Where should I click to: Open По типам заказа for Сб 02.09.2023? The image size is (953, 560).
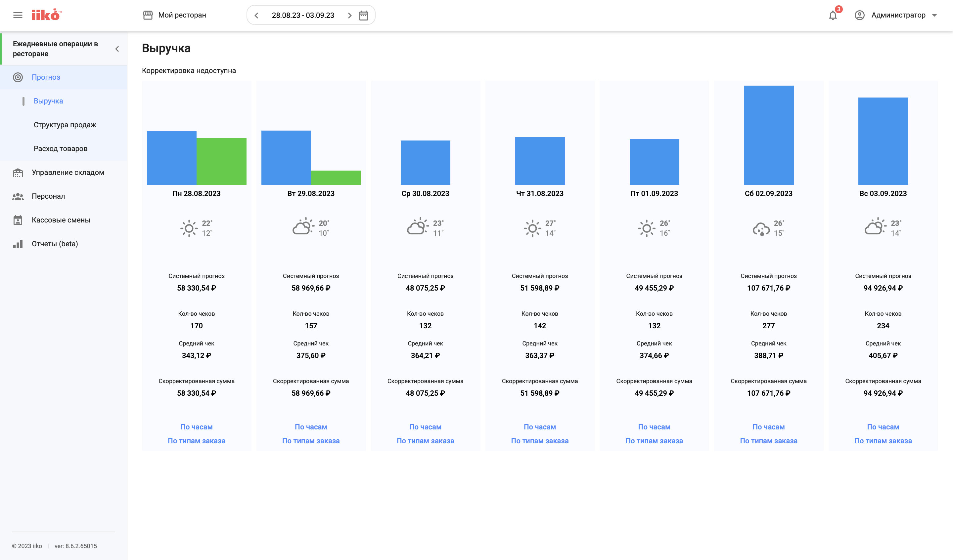pos(768,441)
